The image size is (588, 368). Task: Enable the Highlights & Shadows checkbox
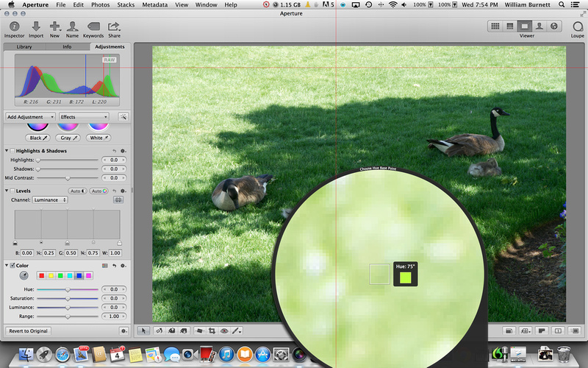pyautogui.click(x=12, y=151)
